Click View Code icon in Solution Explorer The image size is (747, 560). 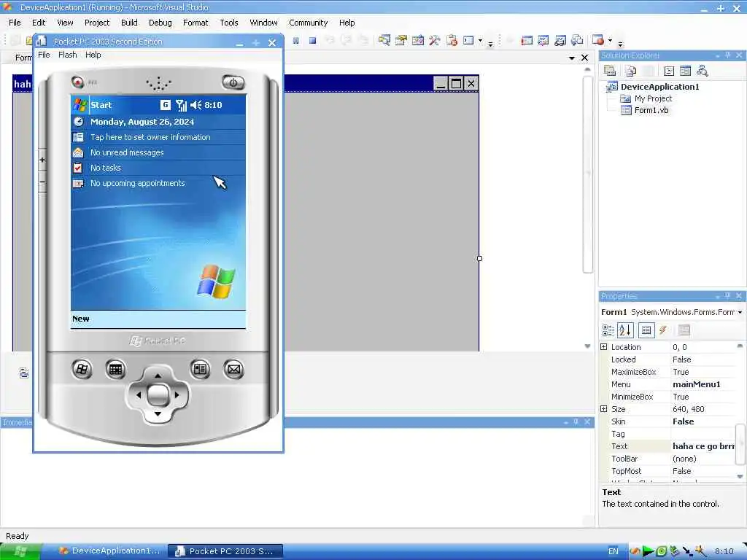(x=669, y=71)
